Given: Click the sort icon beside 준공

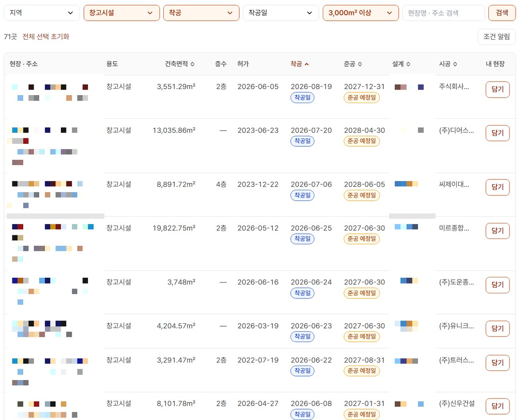Looking at the screenshot, I should [360, 64].
